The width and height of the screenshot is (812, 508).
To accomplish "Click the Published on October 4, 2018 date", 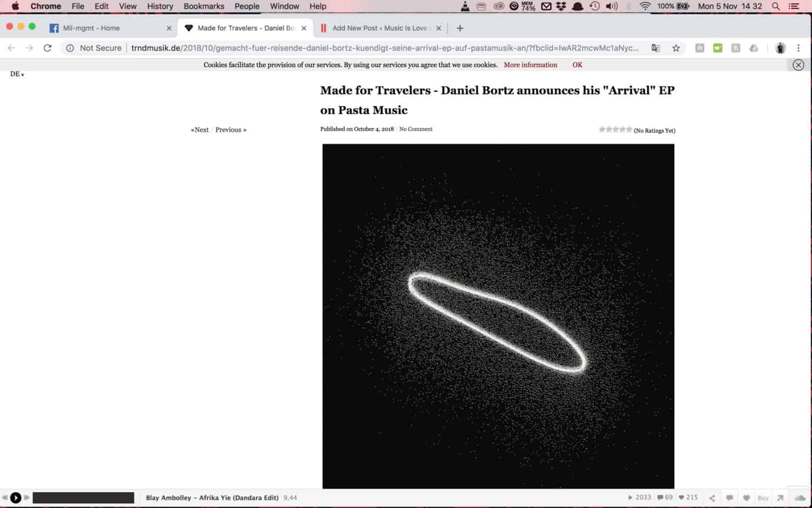I will pyautogui.click(x=357, y=129).
